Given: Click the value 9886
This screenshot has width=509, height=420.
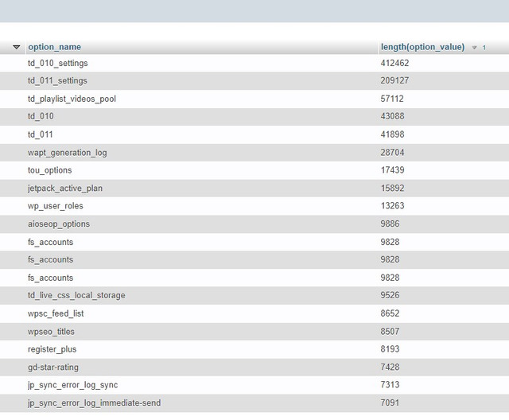Looking at the screenshot, I should [x=390, y=224].
